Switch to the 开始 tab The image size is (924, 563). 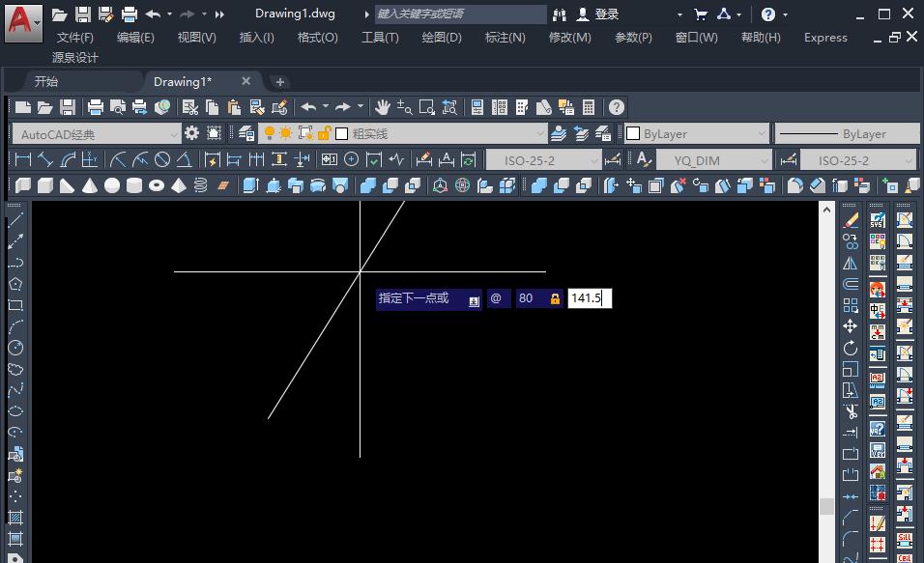click(46, 82)
